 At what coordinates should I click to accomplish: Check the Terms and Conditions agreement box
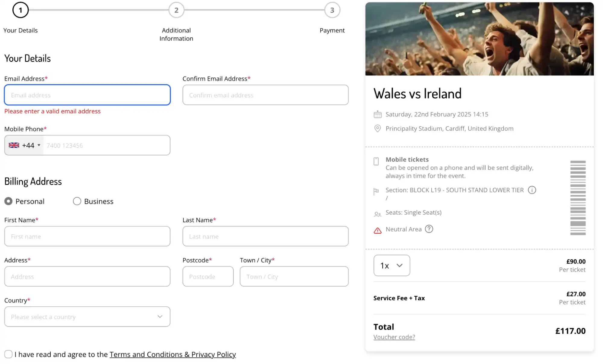[x=8, y=354]
